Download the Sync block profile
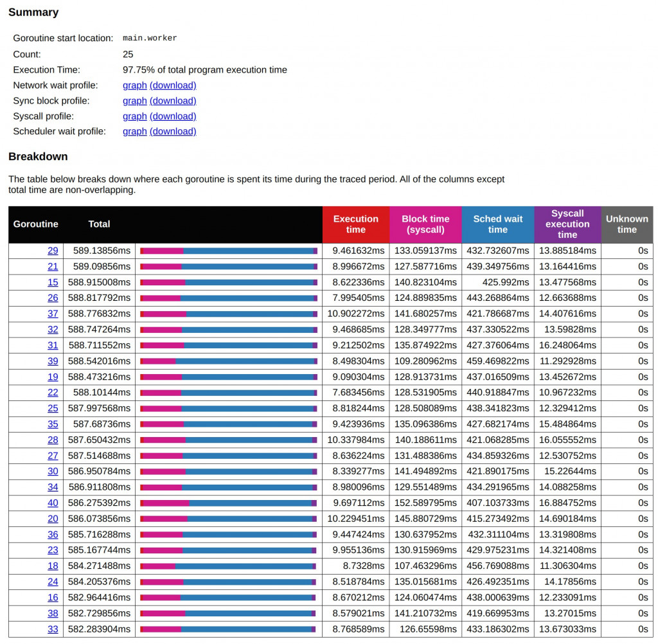 click(x=173, y=101)
